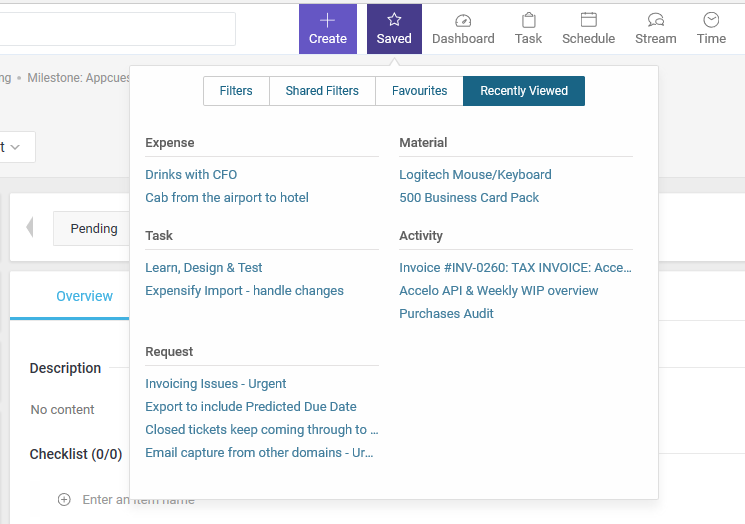Screen dimensions: 745x524
Task: Switch to the Filters tab
Action: (x=236, y=91)
